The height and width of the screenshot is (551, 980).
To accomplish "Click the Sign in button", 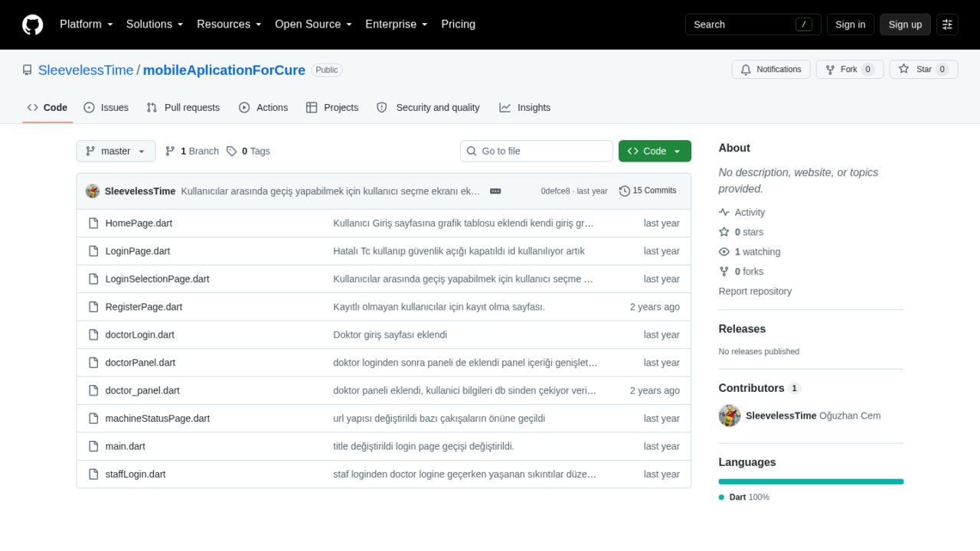I will click(x=851, y=24).
